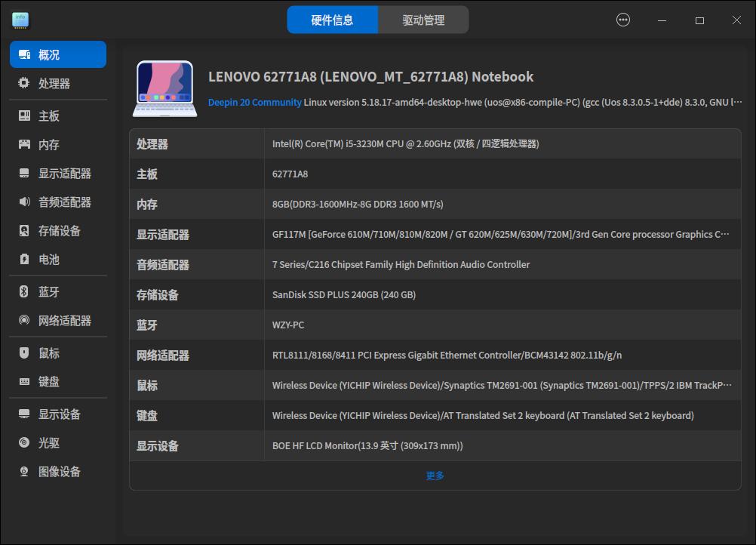756x545 pixels.
Task: Open the 键盘 keyboard icon in sidebar
Action: 24,381
